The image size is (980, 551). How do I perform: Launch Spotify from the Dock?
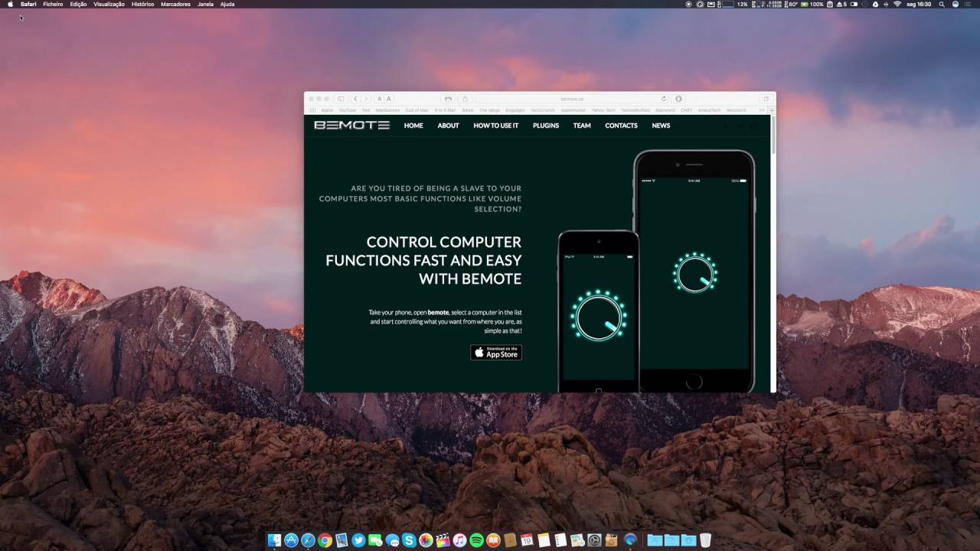[x=476, y=540]
